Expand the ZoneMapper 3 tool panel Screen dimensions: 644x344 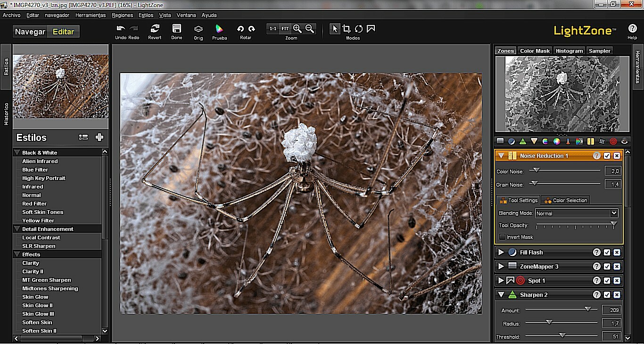click(501, 267)
